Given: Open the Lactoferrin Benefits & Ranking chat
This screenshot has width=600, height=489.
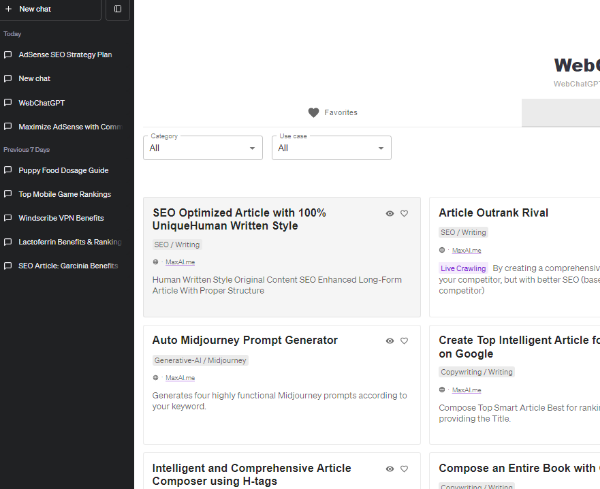Looking at the screenshot, I should point(70,242).
